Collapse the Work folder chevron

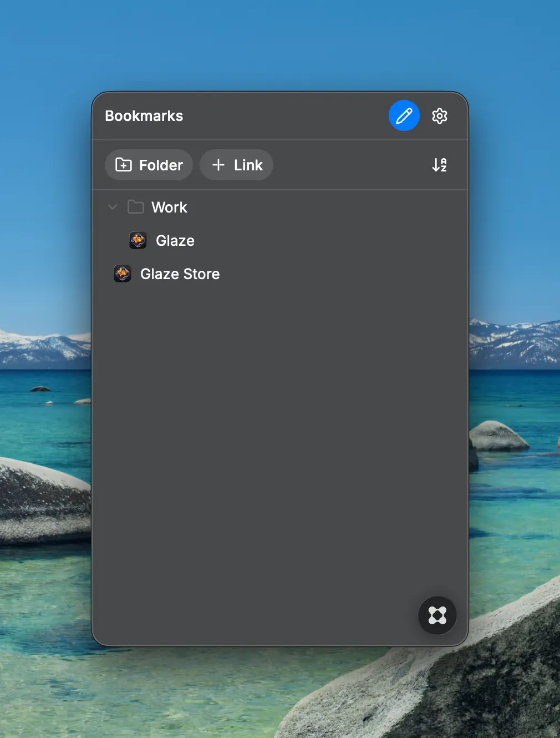(113, 207)
